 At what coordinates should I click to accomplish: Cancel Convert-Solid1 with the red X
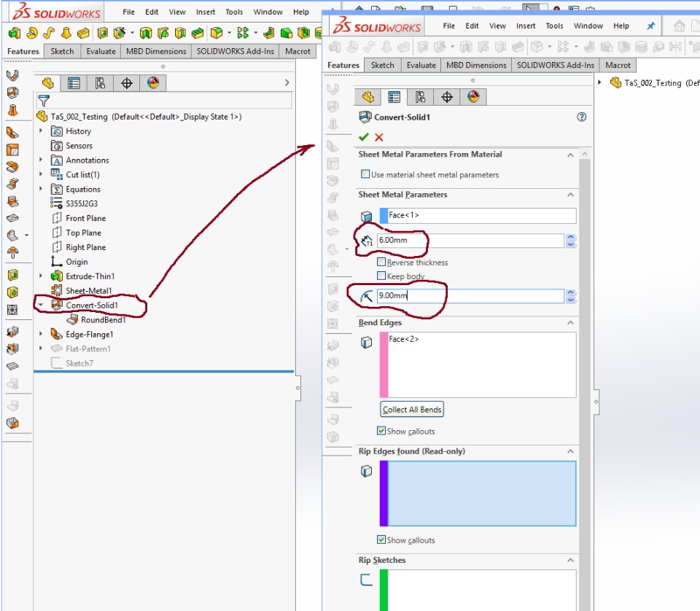379,137
